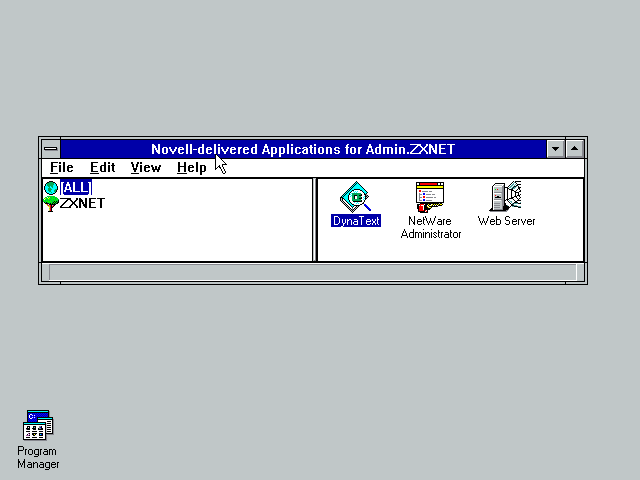Maximize the Novell-delivered Applications window

click(575, 149)
